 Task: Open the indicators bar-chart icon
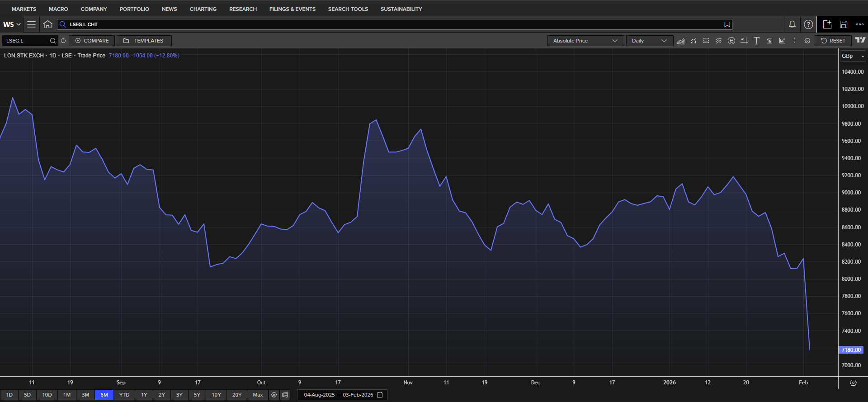pyautogui.click(x=693, y=41)
